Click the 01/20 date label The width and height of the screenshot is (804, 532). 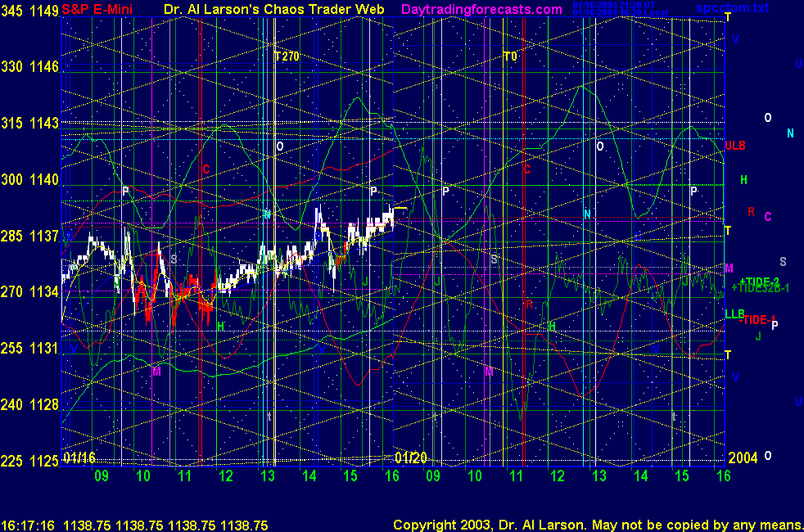point(411,458)
